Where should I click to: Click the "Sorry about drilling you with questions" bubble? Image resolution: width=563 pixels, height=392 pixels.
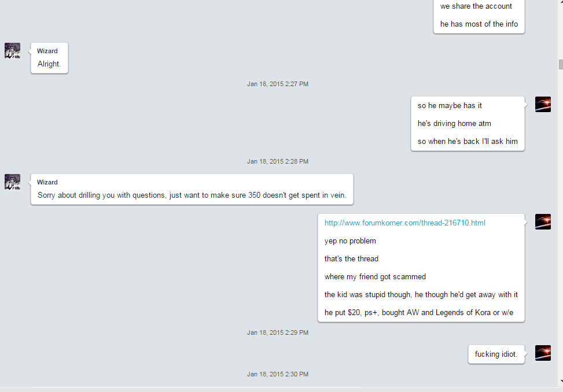click(192, 190)
